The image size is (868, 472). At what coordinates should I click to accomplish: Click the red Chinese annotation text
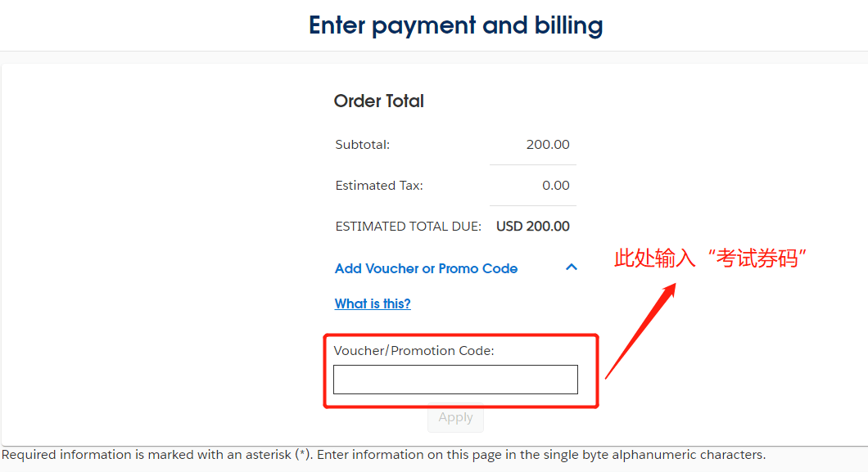(x=711, y=259)
